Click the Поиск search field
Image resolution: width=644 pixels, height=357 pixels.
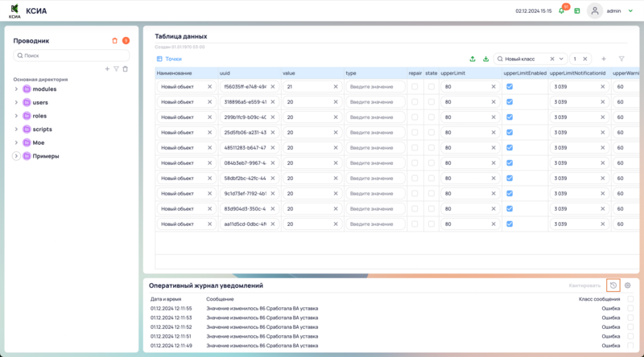(x=72, y=55)
